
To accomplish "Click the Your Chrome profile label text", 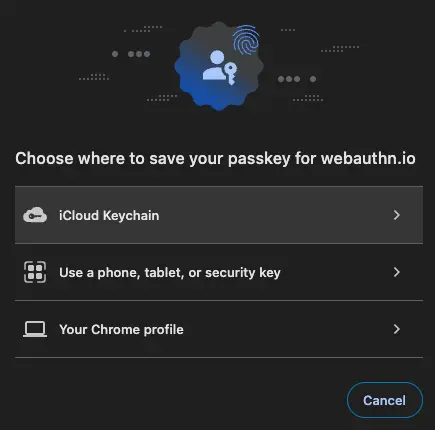I will click(121, 329).
